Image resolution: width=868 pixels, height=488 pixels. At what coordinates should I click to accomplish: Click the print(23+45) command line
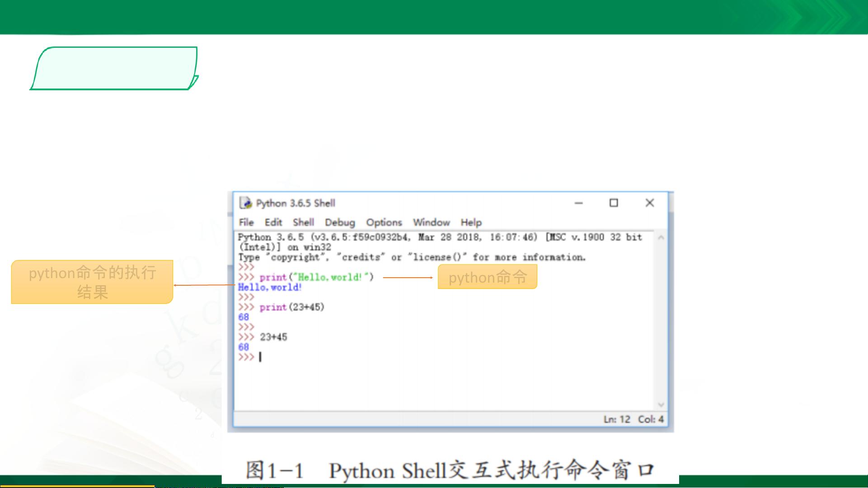(x=291, y=307)
